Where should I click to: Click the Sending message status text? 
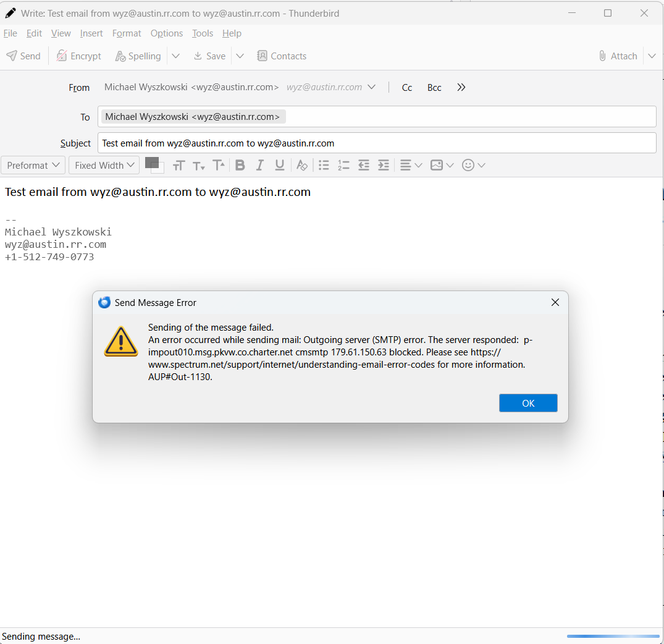click(x=41, y=637)
